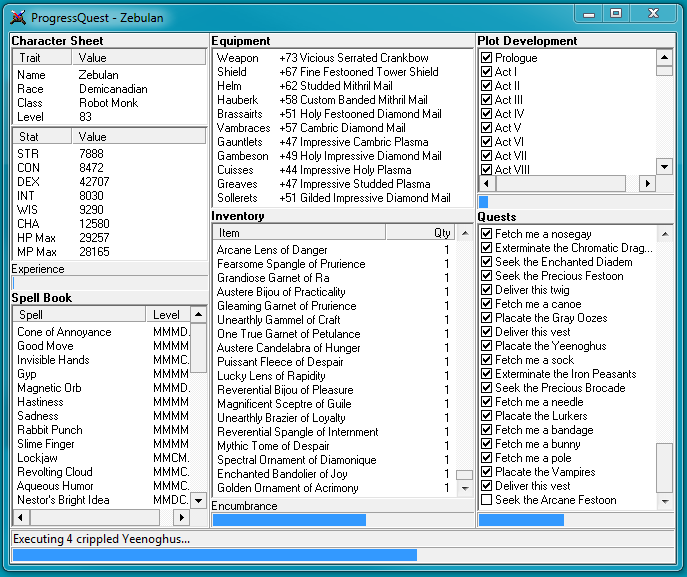This screenshot has height=577, width=687.
Task: Click Spell Book scroll left arrow
Action: tap(21, 517)
